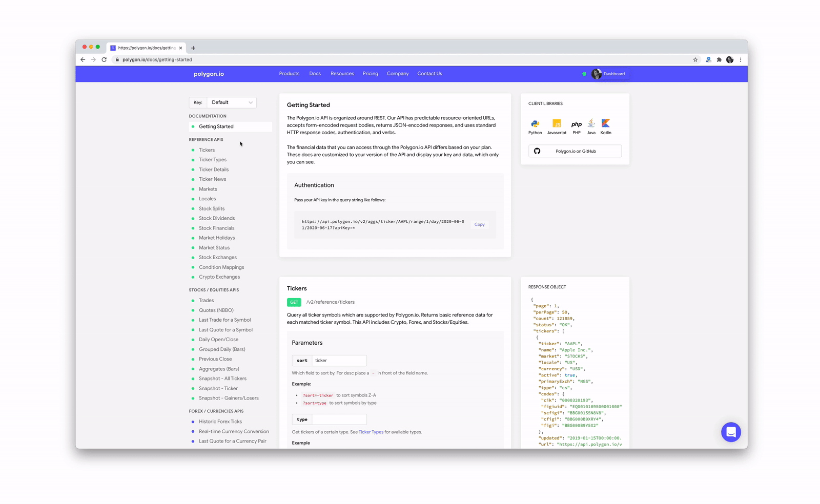
Task: Open the Dashboard user button
Action: [x=608, y=74]
